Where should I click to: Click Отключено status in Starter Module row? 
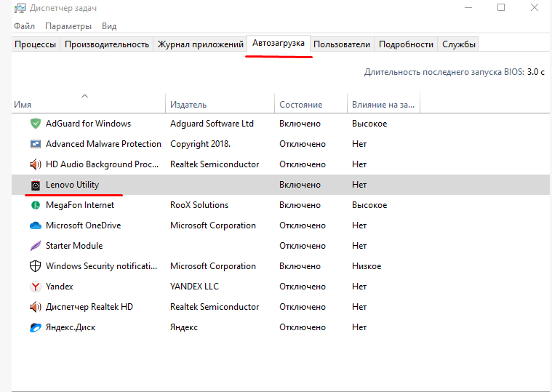pos(303,246)
